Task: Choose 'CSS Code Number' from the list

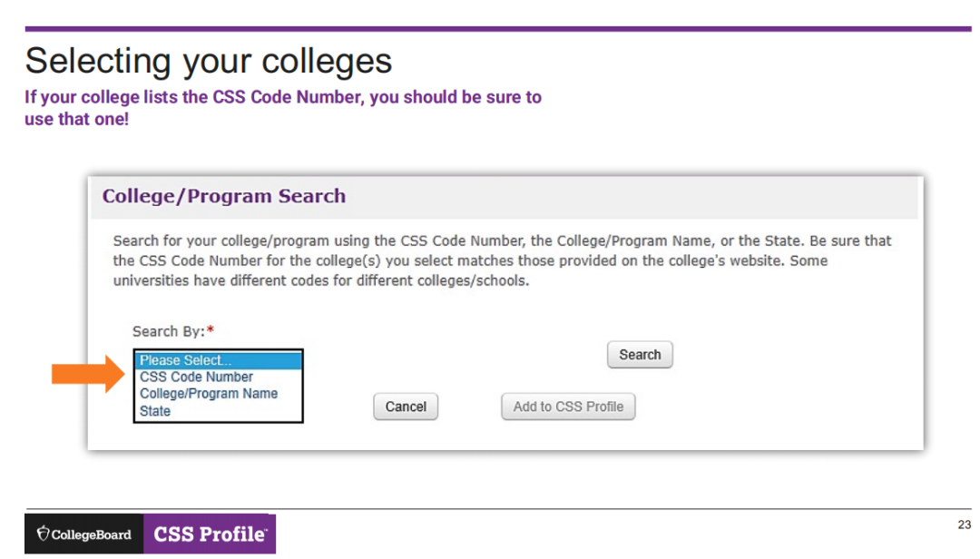Action: tap(197, 377)
